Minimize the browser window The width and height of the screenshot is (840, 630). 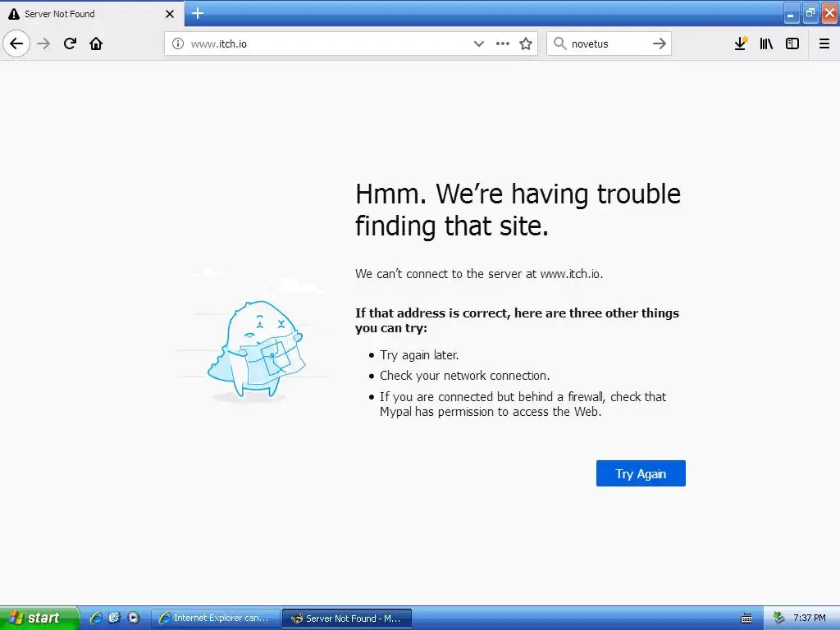click(x=791, y=13)
